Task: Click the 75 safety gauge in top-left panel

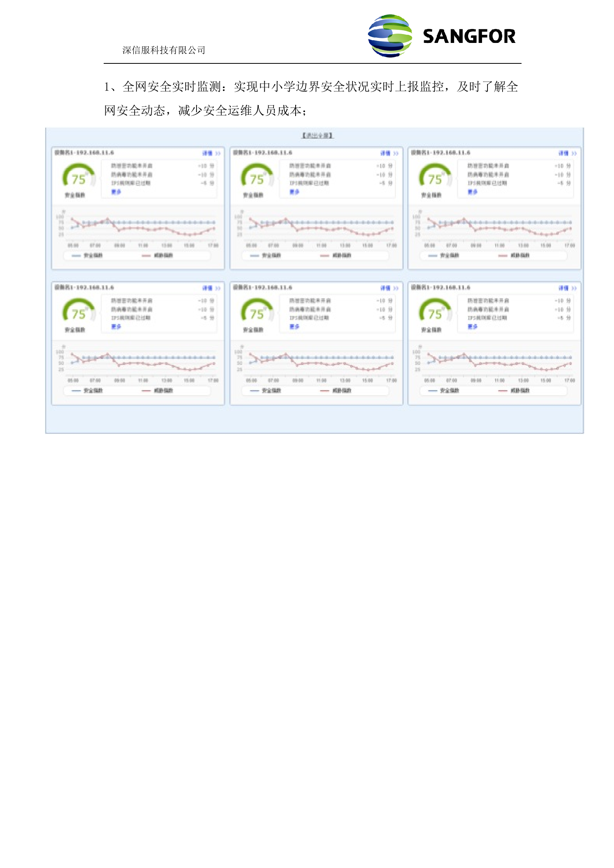Action: pyautogui.click(x=79, y=178)
